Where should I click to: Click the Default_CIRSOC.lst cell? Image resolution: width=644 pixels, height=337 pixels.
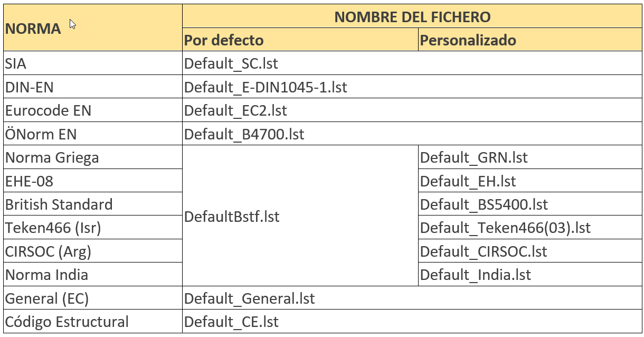(484, 251)
